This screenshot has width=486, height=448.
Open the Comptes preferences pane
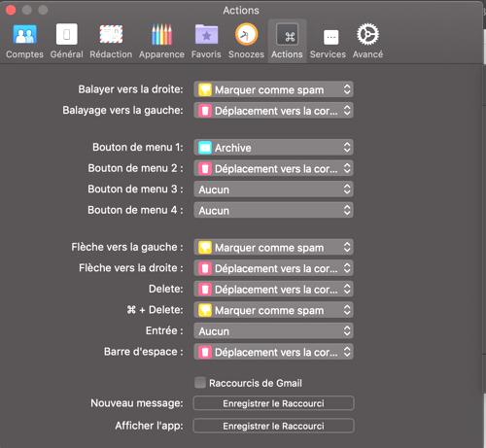[x=24, y=41]
